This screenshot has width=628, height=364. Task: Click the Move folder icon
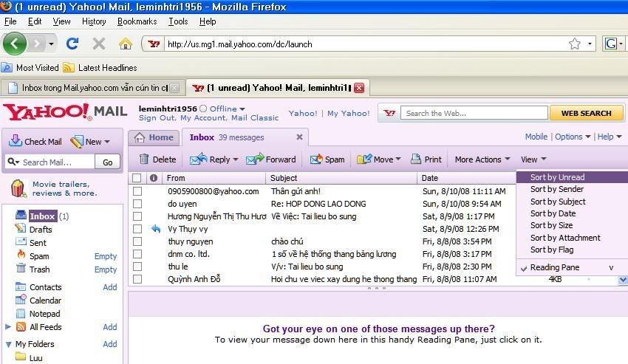point(364,159)
